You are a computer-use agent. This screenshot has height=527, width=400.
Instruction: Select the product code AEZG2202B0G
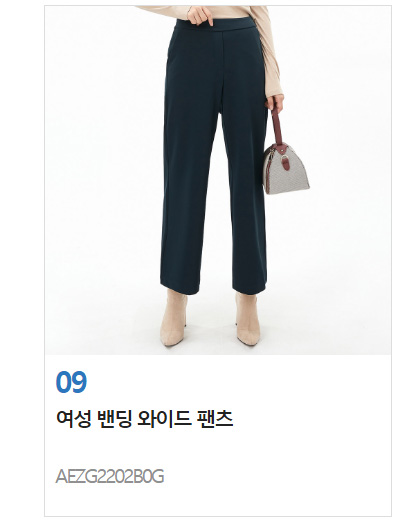point(110,477)
